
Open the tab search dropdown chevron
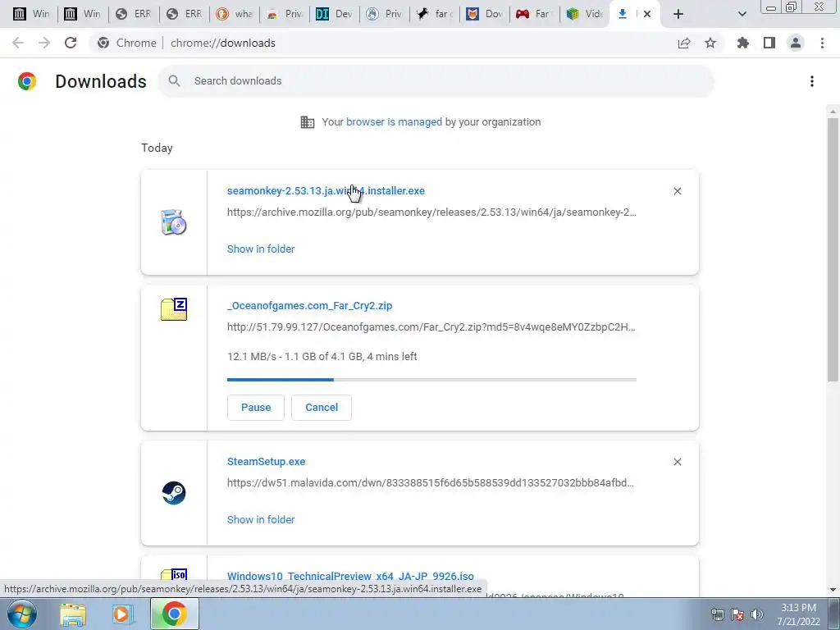(x=742, y=14)
